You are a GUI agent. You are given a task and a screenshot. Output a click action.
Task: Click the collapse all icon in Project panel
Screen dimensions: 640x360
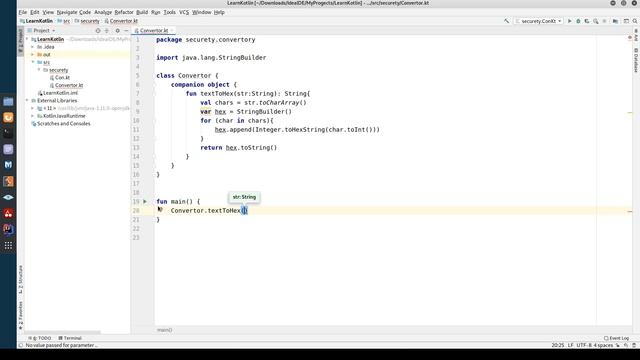coord(107,31)
